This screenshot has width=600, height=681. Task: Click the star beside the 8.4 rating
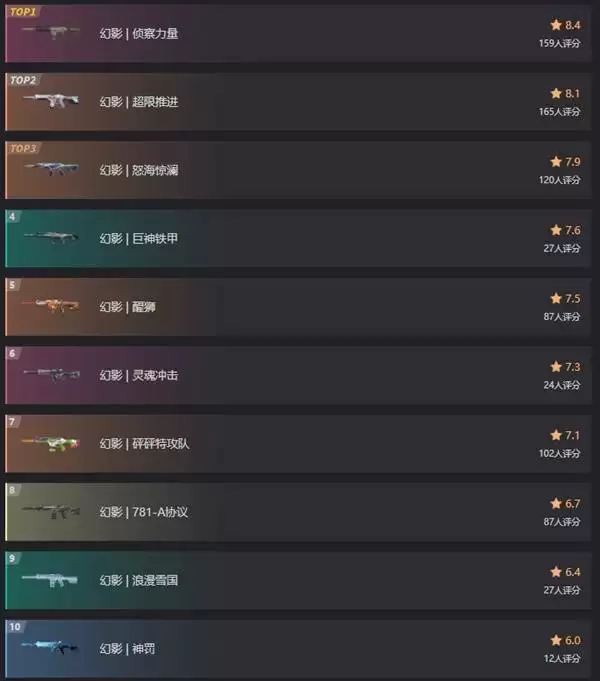[x=556, y=25]
